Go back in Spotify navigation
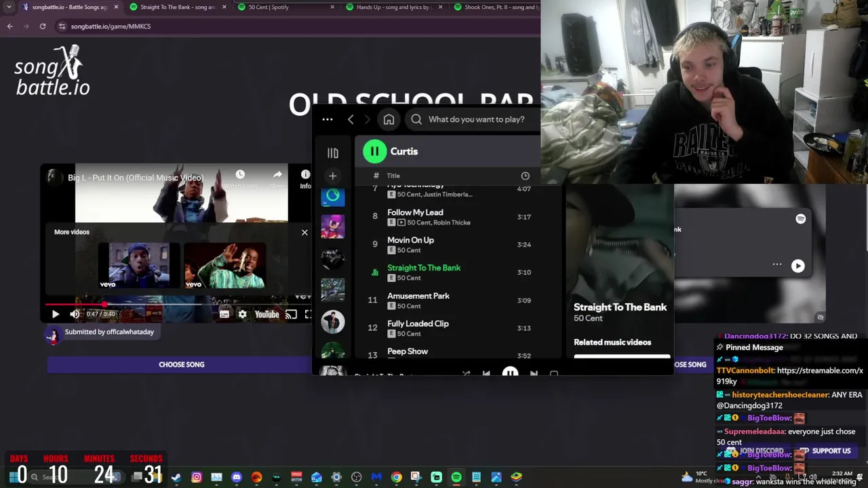 coord(351,119)
